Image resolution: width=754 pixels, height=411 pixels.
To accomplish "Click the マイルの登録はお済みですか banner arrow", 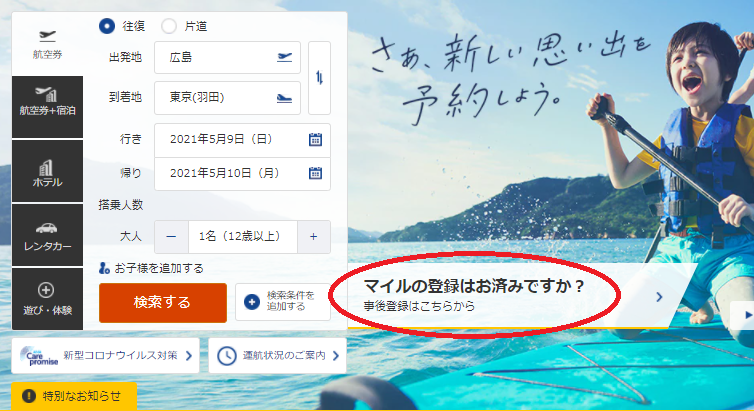I will [x=659, y=296].
